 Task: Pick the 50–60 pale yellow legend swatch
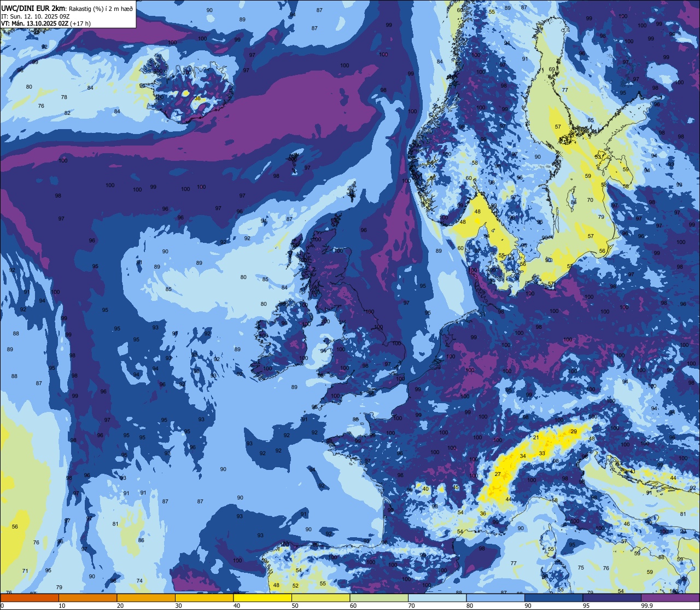(x=320, y=597)
